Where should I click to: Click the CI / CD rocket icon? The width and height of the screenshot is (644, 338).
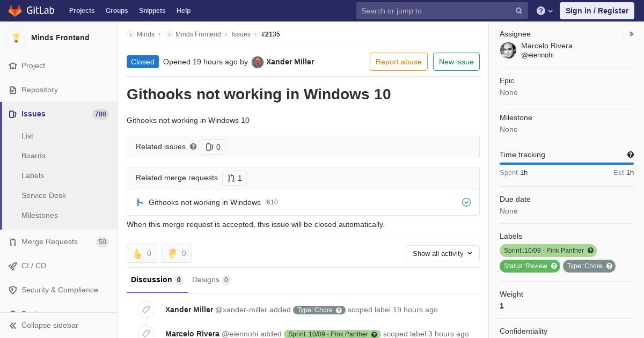pyautogui.click(x=13, y=266)
